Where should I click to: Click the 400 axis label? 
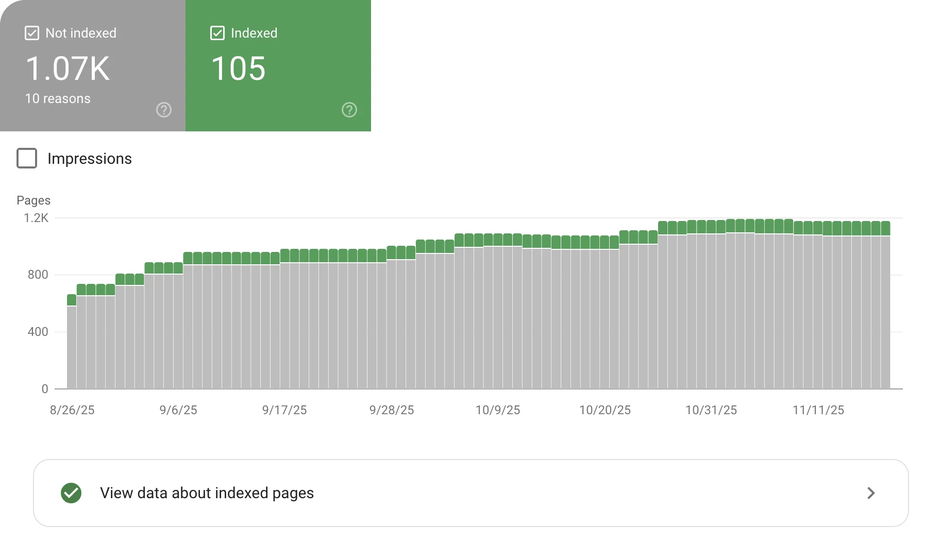38,332
